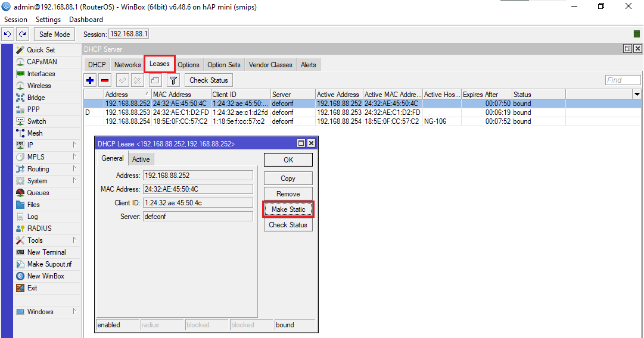
Task: Click the MAC Address field in dialog
Action: tap(198, 189)
